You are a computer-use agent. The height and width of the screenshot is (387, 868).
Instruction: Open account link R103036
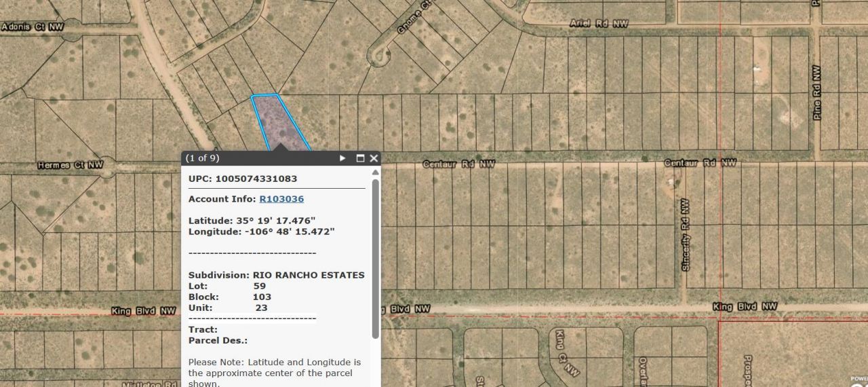coord(281,199)
